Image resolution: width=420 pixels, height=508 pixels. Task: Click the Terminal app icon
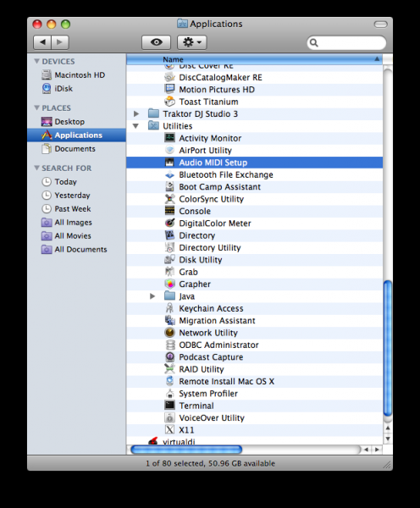(x=169, y=406)
